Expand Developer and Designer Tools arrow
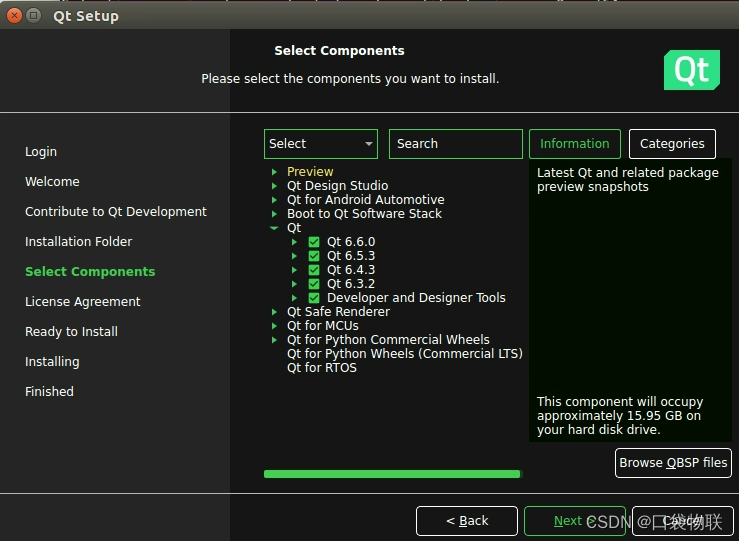The height and width of the screenshot is (541, 739). pos(294,298)
